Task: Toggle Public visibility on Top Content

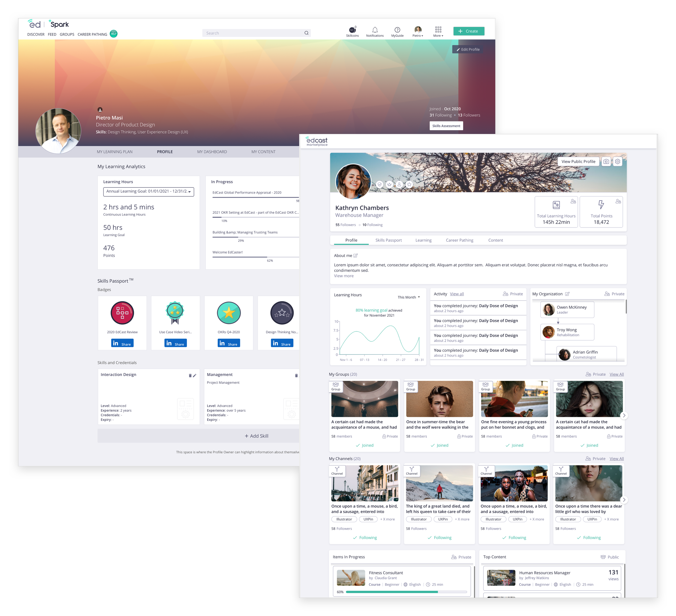Action: point(609,557)
